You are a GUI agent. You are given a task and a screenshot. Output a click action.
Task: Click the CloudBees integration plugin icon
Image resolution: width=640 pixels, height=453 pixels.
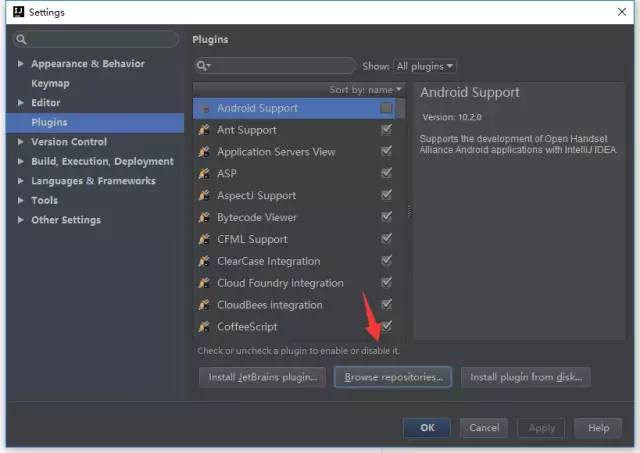point(204,305)
